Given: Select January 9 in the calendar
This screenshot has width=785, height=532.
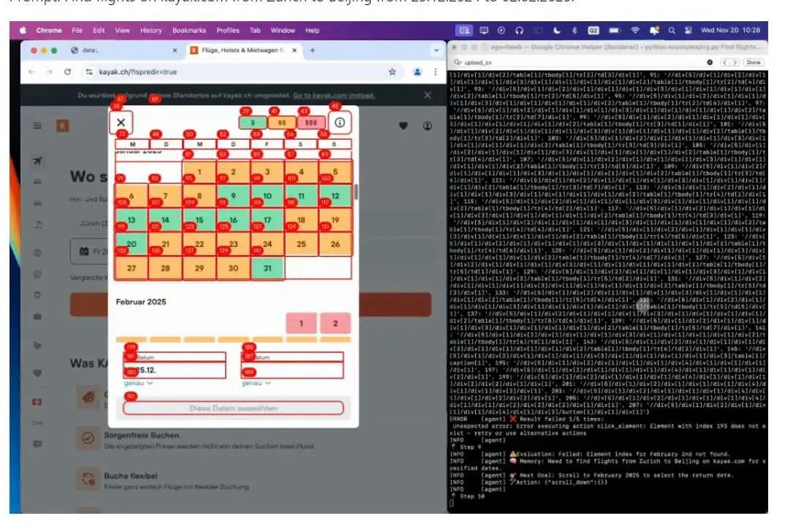Looking at the screenshot, I should click(x=233, y=196).
